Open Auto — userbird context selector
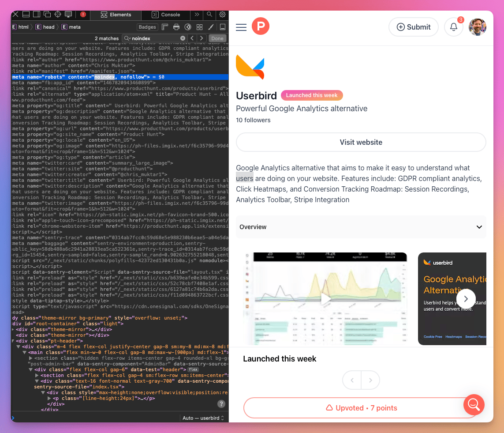Screen dimensions: 504x433 203,418
